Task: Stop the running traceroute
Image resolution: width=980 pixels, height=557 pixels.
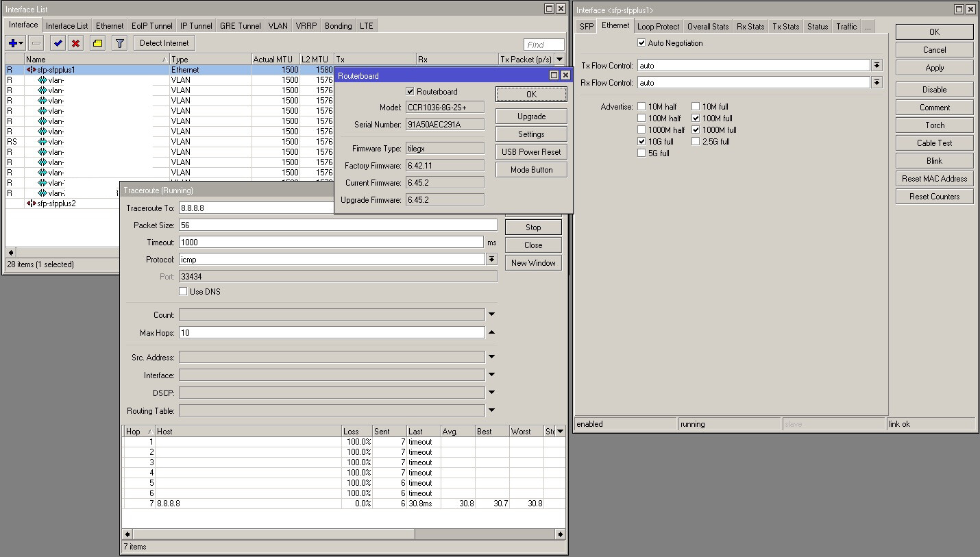Action: [533, 227]
